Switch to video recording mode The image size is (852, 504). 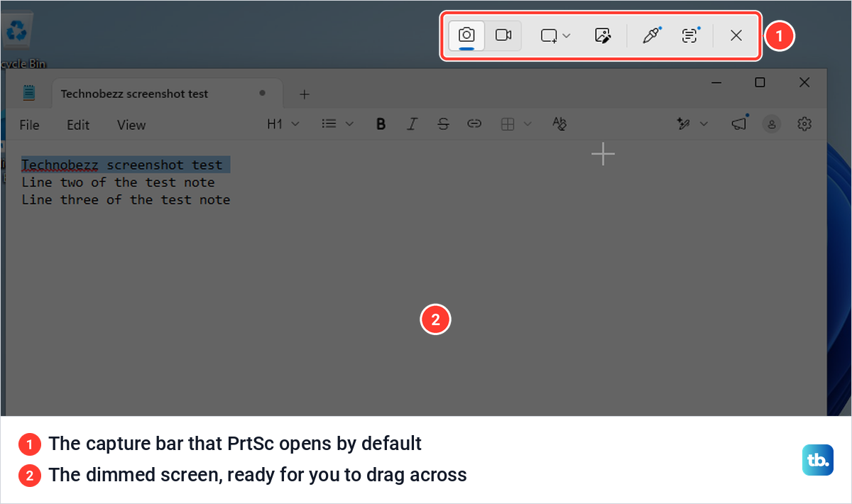[503, 35]
